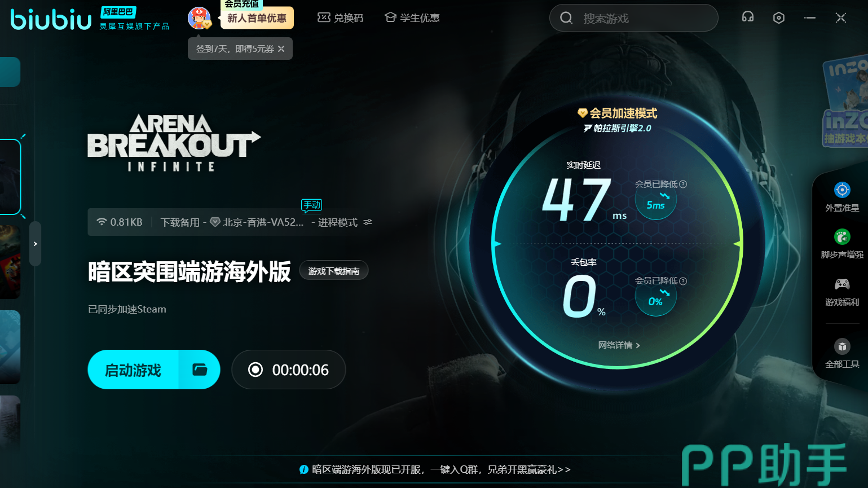Expand 网络详情 network details
The width and height of the screenshot is (868, 488).
[619, 345]
